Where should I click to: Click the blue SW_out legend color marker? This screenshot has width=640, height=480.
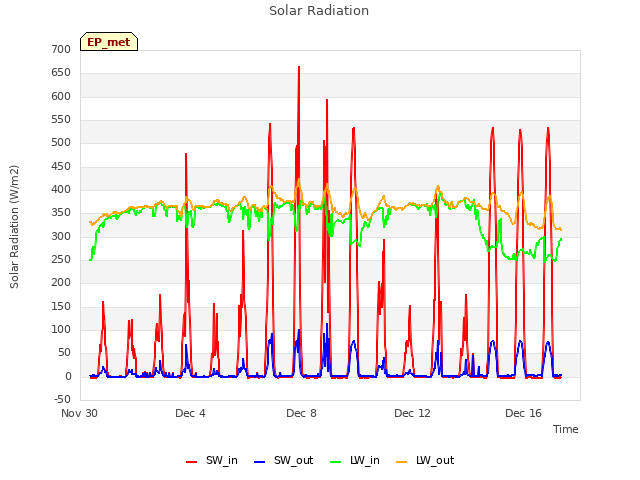(260, 462)
